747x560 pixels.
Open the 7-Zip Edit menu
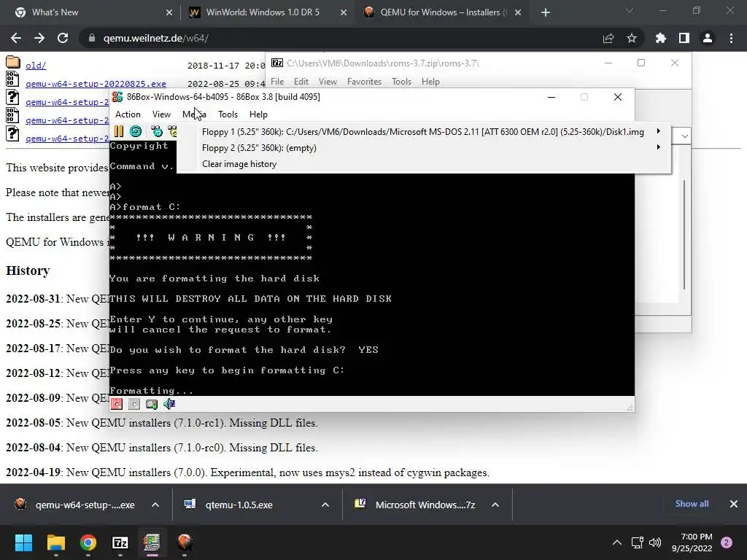pos(301,82)
